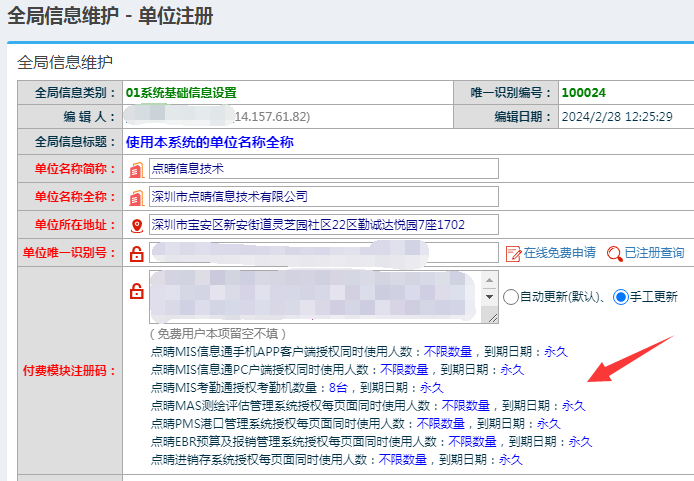694x481 pixels.
Task: Click the edit icon before 在线免费申请
Action: point(513,253)
